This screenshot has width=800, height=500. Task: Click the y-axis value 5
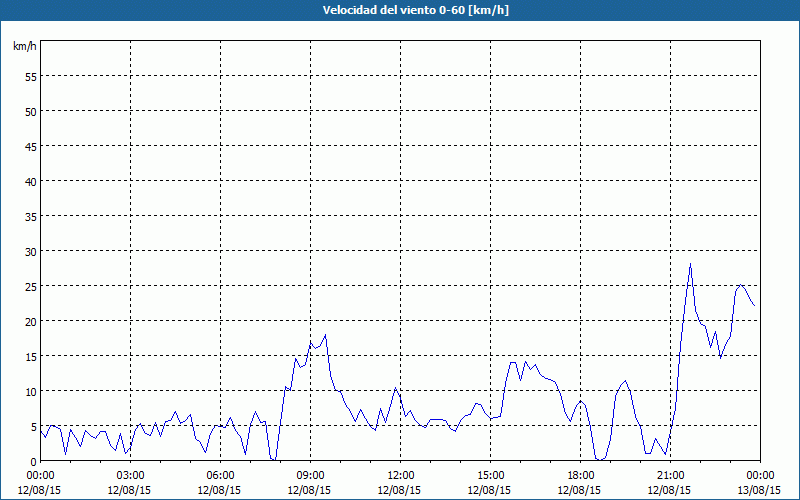[34, 427]
